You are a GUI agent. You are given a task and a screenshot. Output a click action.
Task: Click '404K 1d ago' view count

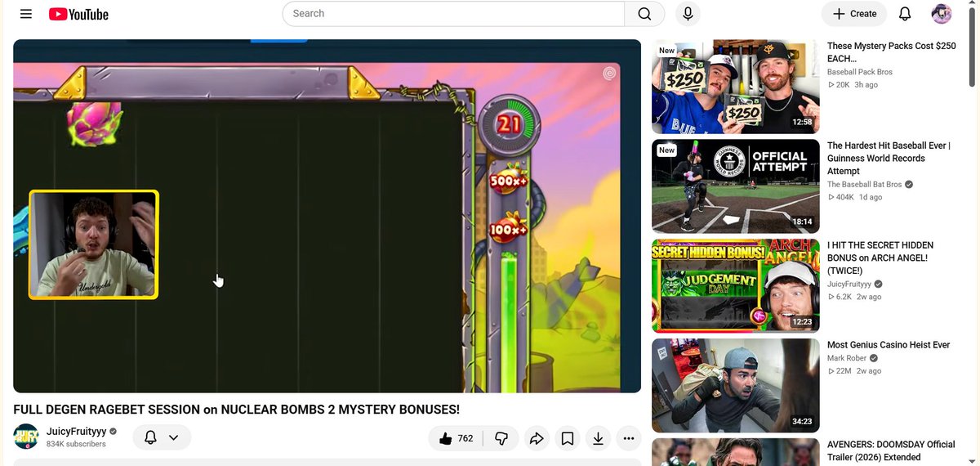tap(855, 198)
